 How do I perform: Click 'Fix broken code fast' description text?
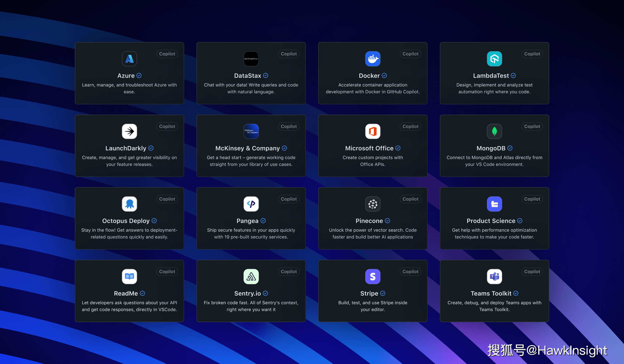[x=251, y=306]
